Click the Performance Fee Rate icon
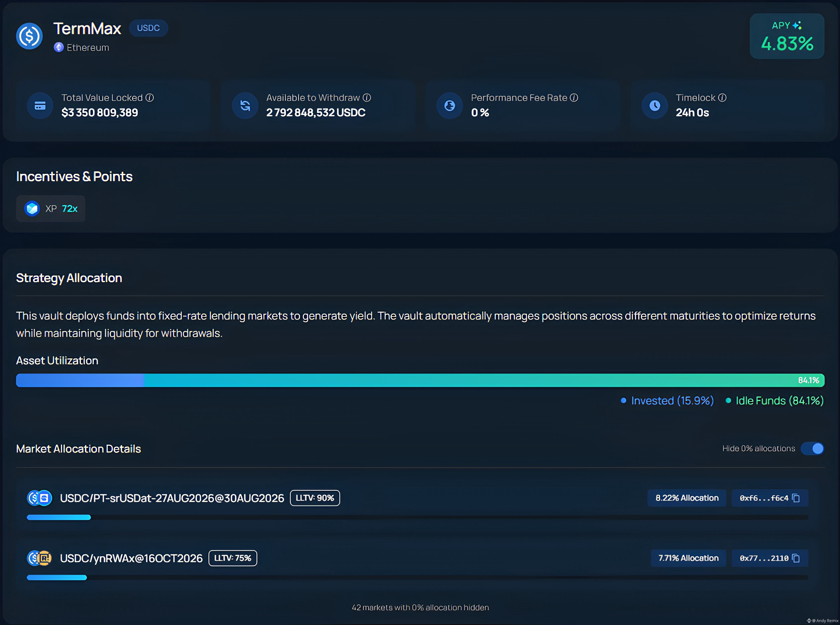840x625 pixels. click(x=450, y=106)
